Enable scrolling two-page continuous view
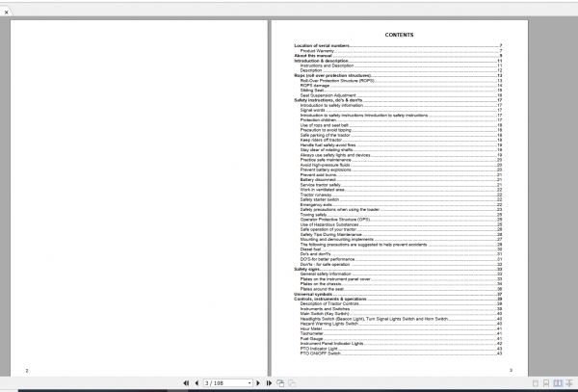Screen dimensions: 578x392 [569, 383]
